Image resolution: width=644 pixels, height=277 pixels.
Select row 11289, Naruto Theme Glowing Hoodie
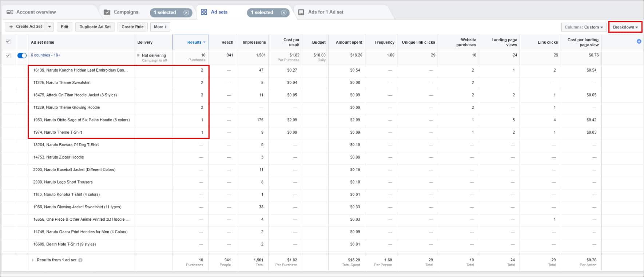(x=67, y=107)
